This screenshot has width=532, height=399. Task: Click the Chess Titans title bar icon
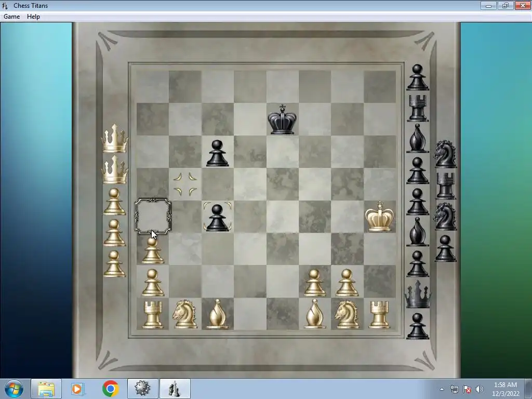click(x=5, y=5)
